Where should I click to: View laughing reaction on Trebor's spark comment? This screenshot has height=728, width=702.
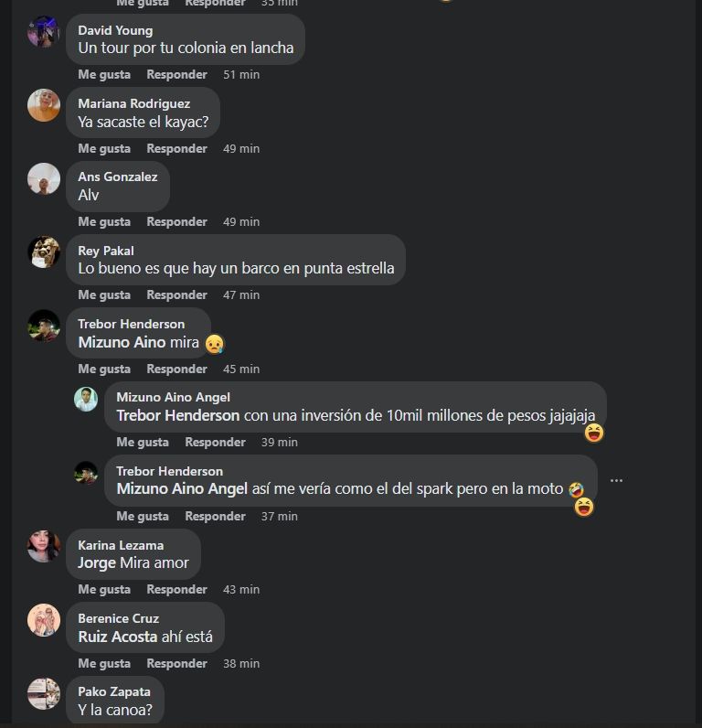(584, 507)
